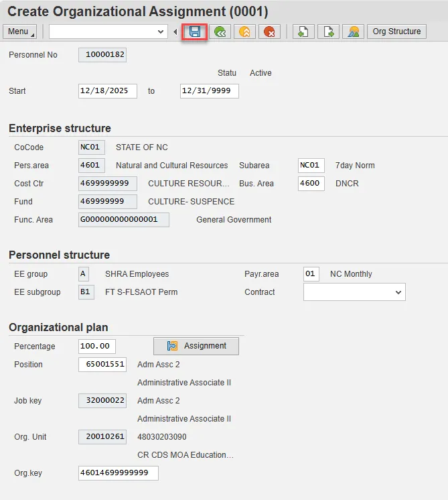Image resolution: width=448 pixels, height=500 pixels.
Task: Select the Subarea NC01 field
Action: [311, 166]
